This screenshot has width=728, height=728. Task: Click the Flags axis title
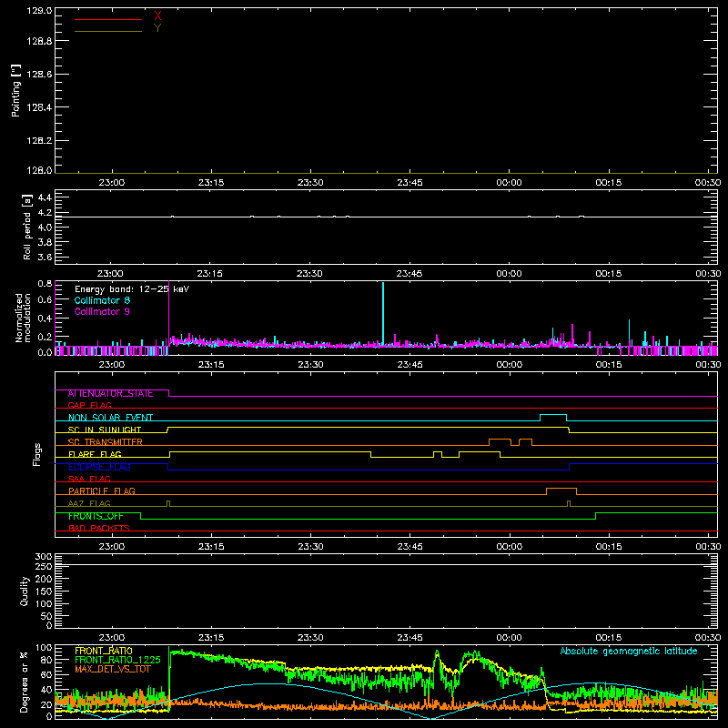click(x=37, y=454)
